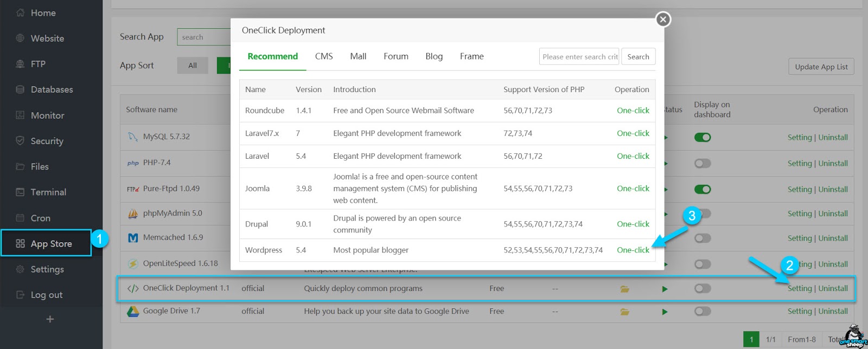The width and height of the screenshot is (868, 349).
Task: One-click deploy Laravel7.x
Action: [x=633, y=133]
